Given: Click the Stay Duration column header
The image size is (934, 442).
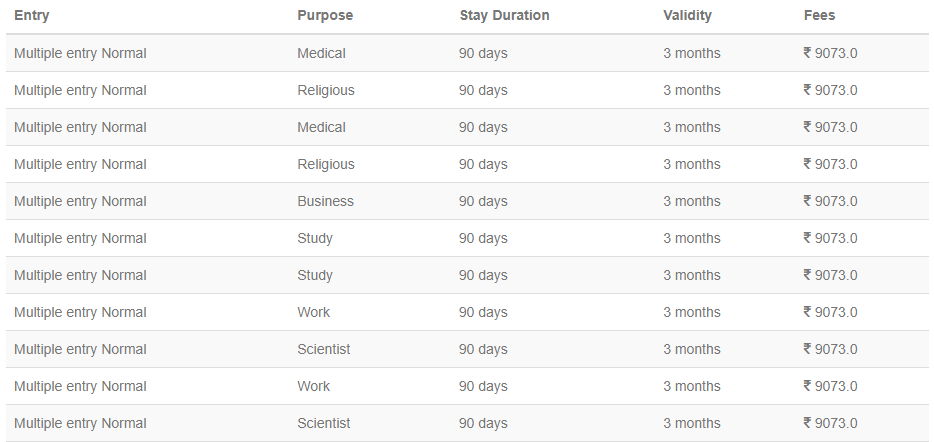Looking at the screenshot, I should [x=505, y=15].
